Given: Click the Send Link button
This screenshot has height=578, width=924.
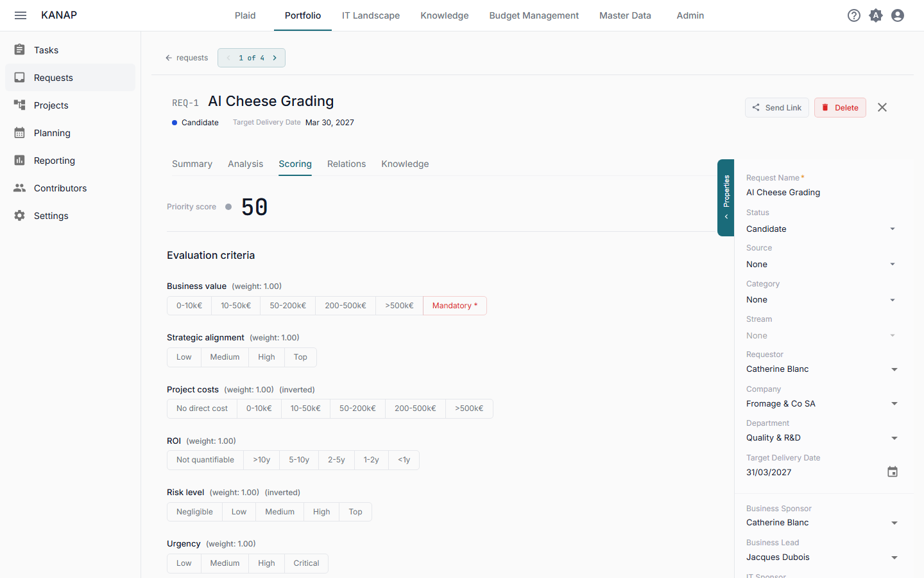Looking at the screenshot, I should pos(777,108).
